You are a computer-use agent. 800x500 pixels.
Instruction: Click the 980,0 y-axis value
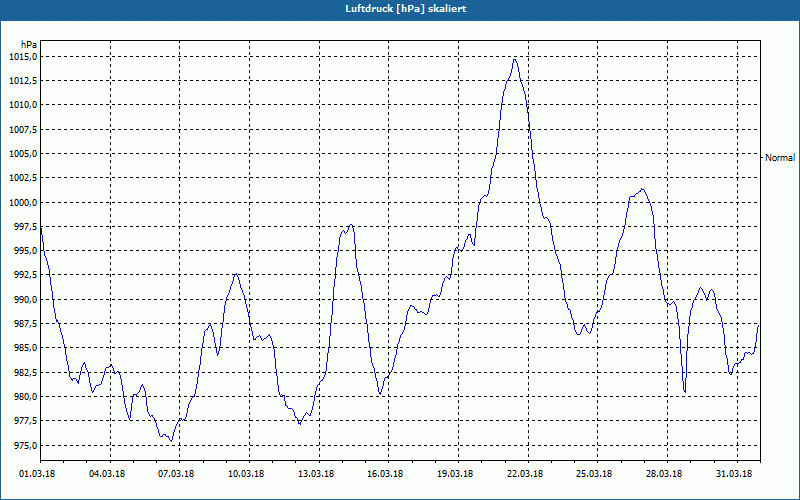point(25,397)
